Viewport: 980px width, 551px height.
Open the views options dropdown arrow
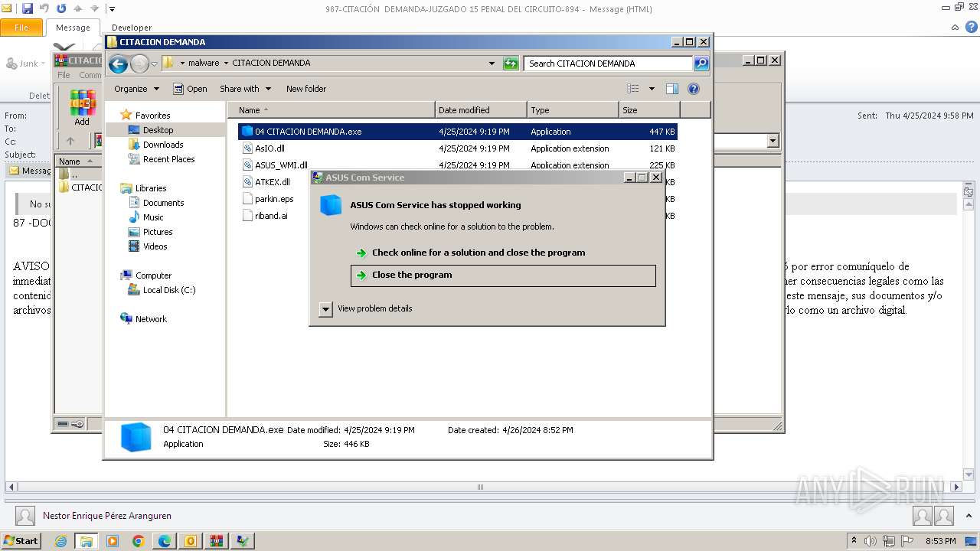click(652, 89)
